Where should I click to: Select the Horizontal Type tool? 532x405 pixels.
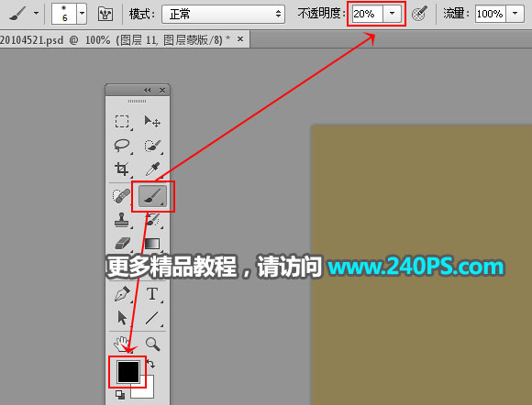[x=152, y=294]
